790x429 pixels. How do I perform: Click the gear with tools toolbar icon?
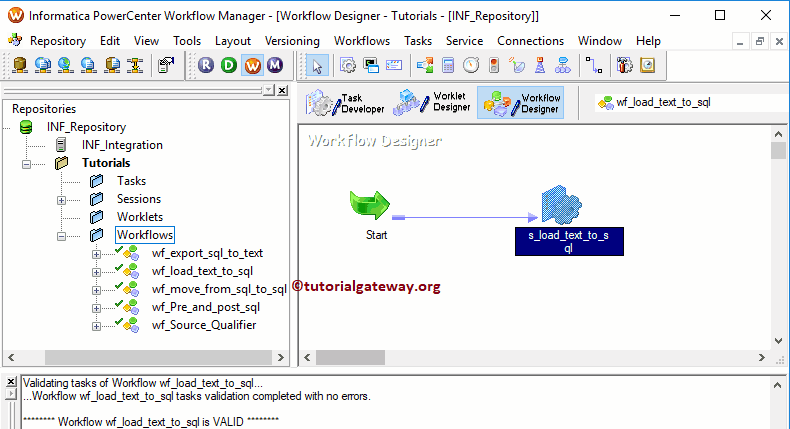tap(624, 66)
